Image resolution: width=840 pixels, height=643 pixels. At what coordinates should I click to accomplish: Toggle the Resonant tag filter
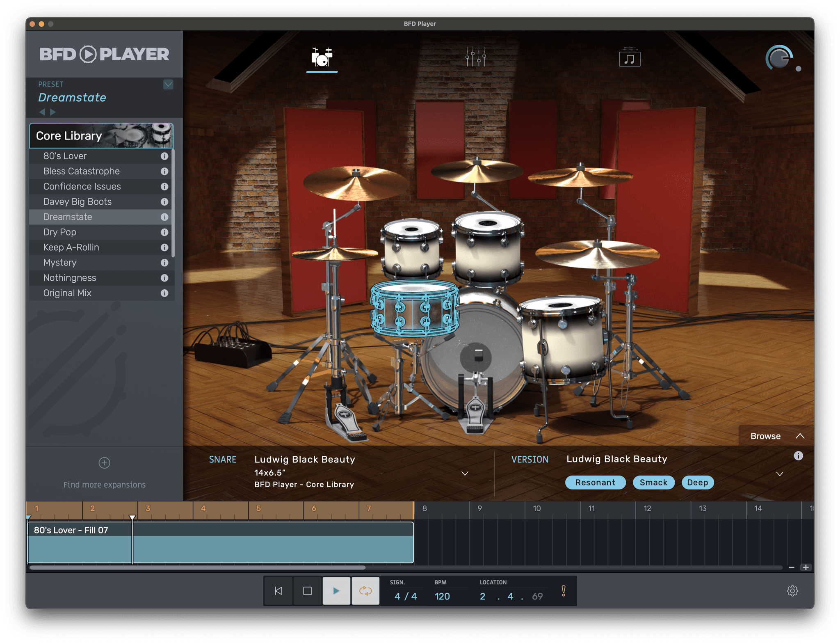(x=595, y=483)
